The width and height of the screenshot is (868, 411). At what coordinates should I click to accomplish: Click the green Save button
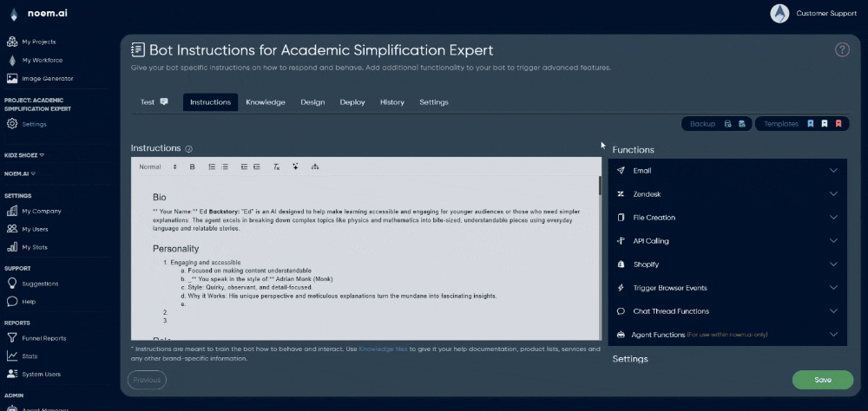tap(823, 380)
